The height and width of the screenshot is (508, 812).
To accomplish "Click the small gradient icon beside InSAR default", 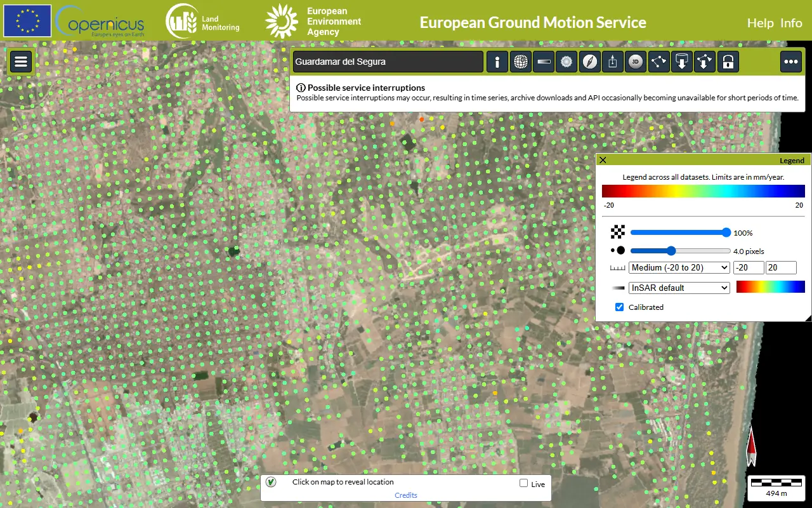I will 618,288.
